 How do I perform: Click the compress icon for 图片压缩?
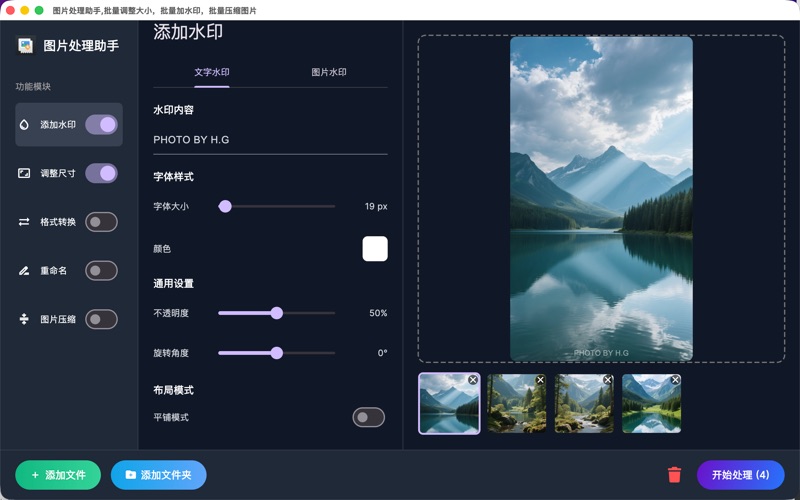click(x=24, y=319)
